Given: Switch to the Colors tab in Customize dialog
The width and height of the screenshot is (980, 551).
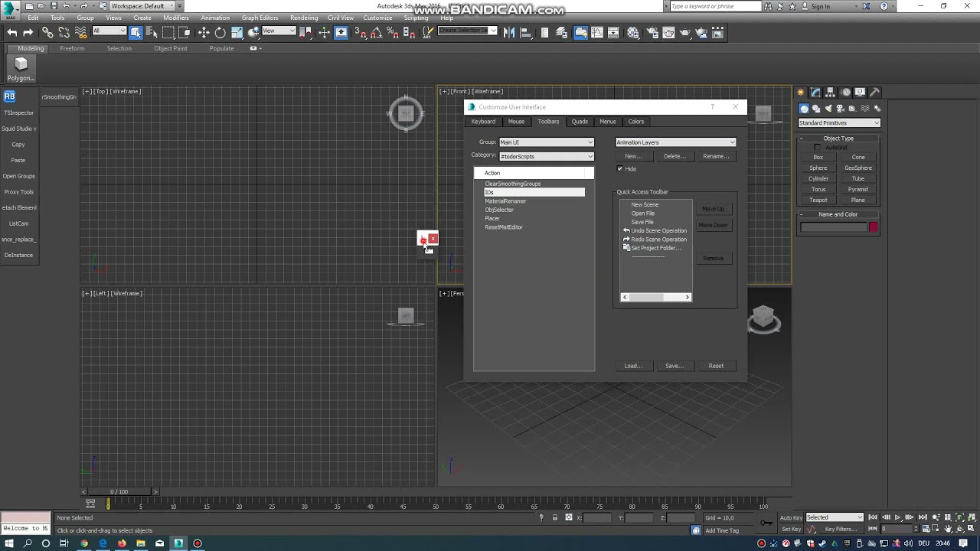Looking at the screenshot, I should pyautogui.click(x=636, y=122).
